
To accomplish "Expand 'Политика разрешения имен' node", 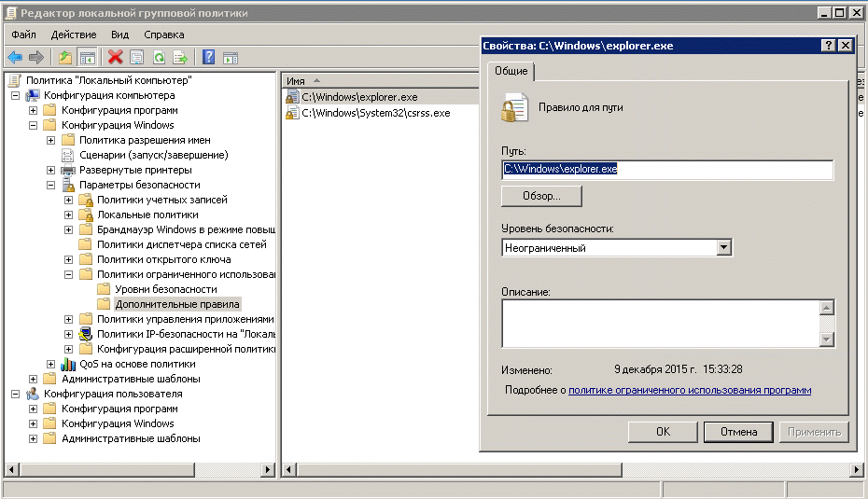I will point(51,140).
